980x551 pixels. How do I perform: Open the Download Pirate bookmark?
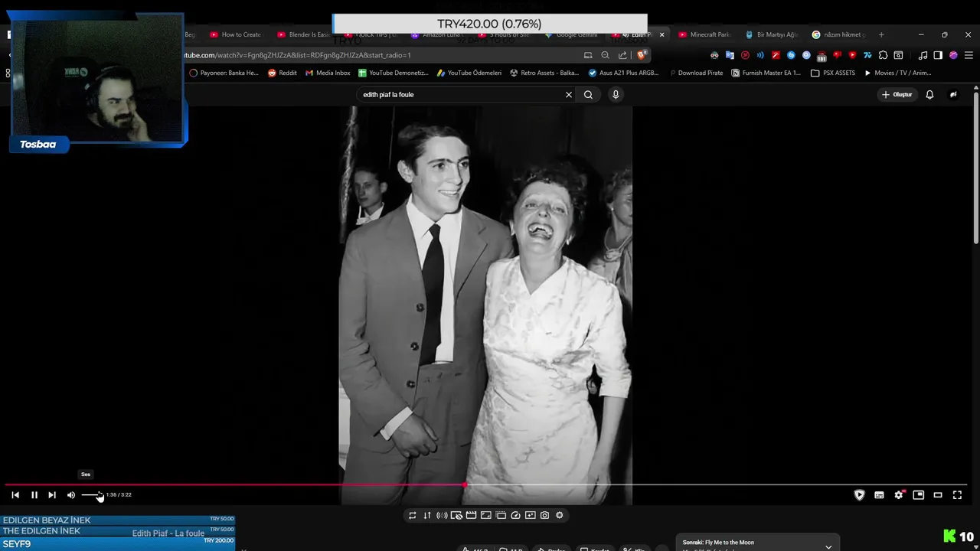click(x=695, y=73)
